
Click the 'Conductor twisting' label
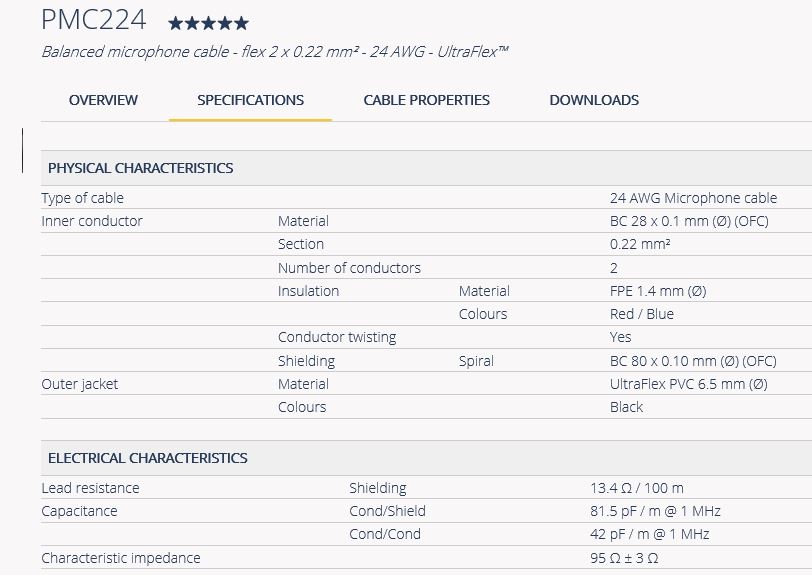tap(337, 337)
